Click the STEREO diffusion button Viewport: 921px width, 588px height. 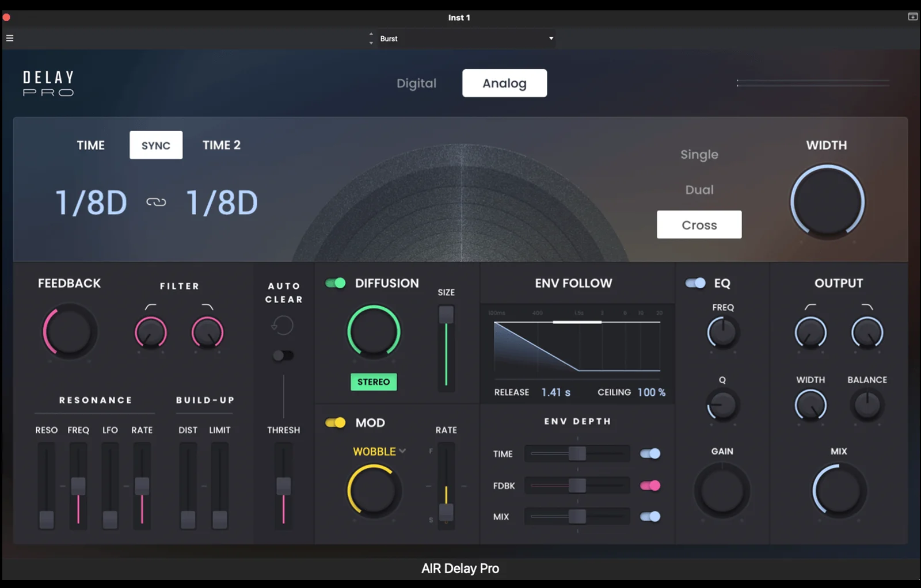point(374,381)
